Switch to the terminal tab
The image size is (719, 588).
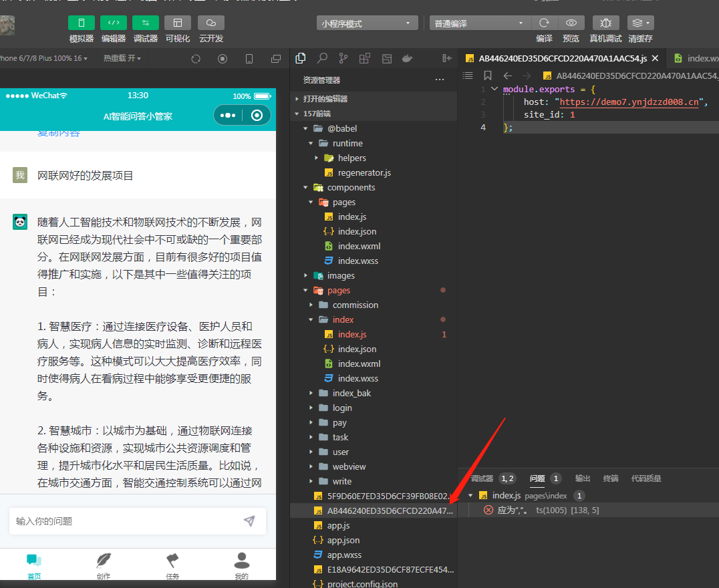610,478
